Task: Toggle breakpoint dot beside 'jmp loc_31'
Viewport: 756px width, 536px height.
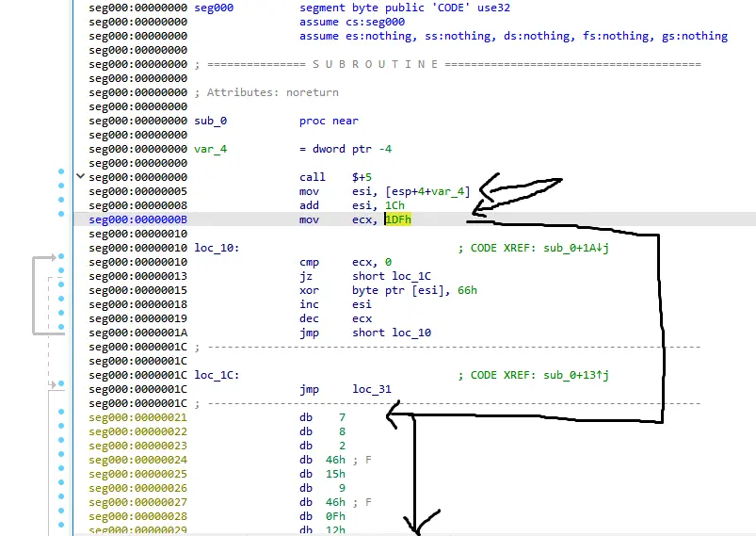Action: point(61,383)
